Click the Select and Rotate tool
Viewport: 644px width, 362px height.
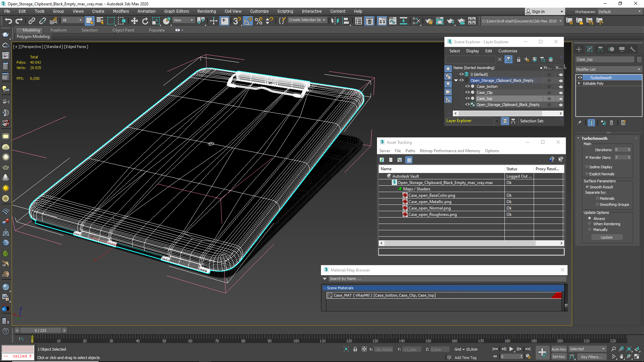pos(145,21)
